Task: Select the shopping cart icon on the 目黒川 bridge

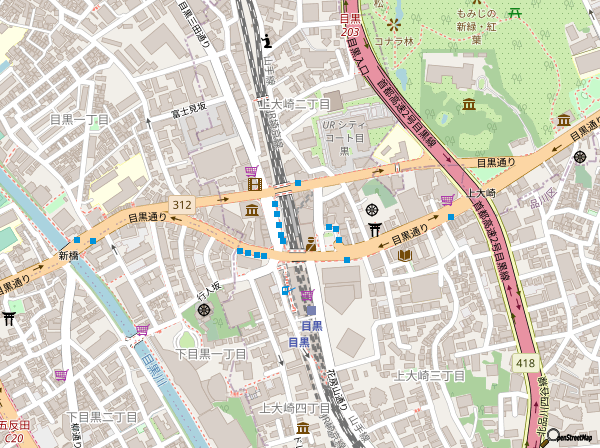Action: click(x=142, y=330)
